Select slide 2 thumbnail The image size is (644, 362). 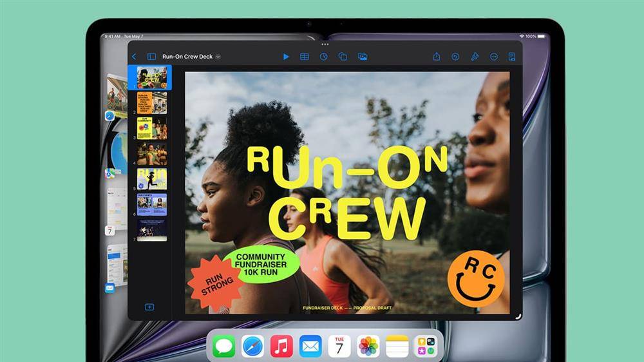click(152, 102)
